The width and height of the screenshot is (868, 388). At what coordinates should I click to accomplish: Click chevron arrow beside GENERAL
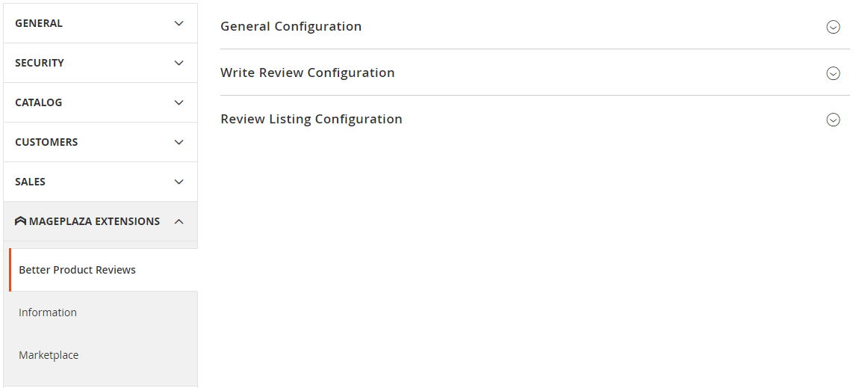tap(179, 23)
